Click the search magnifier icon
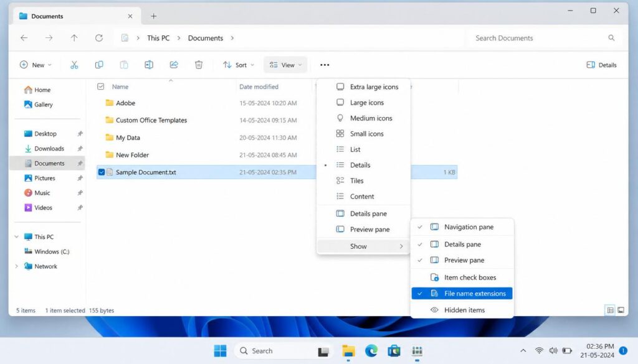 coord(611,38)
